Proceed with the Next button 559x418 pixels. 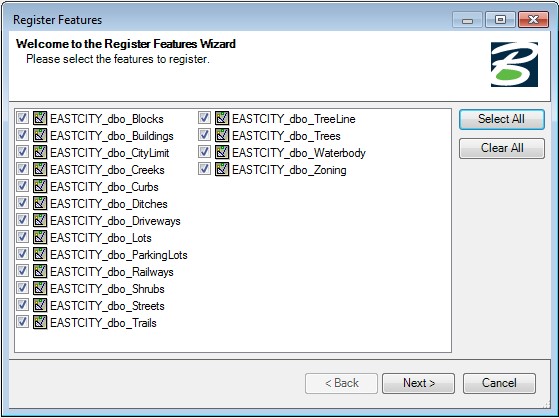[x=418, y=383]
